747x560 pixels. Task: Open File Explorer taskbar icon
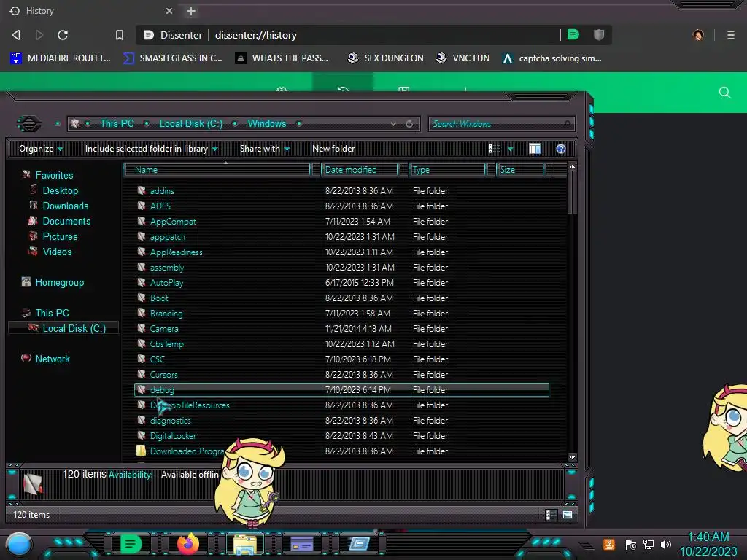(x=245, y=544)
